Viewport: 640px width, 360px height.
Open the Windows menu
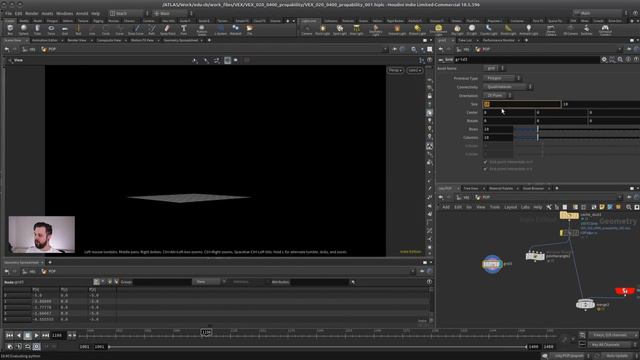tap(64, 13)
